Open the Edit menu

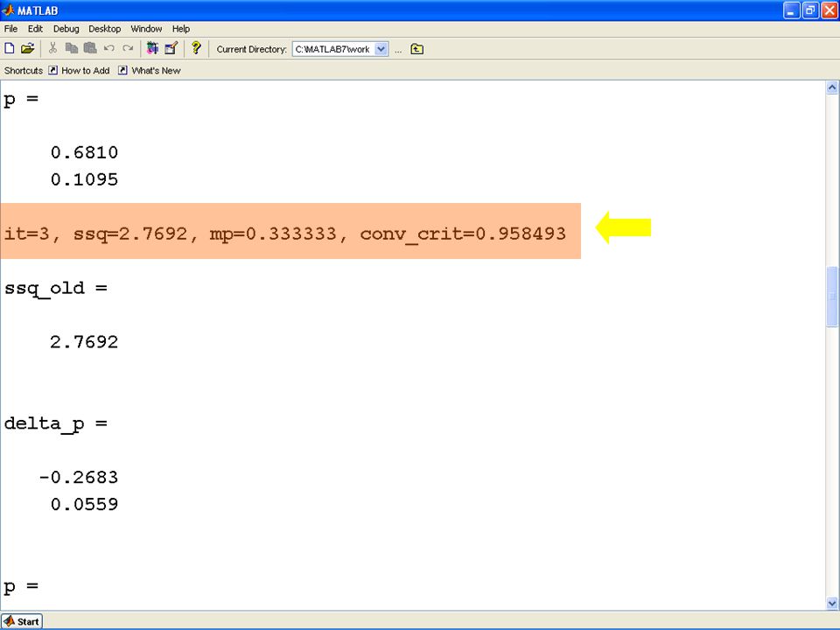click(35, 29)
